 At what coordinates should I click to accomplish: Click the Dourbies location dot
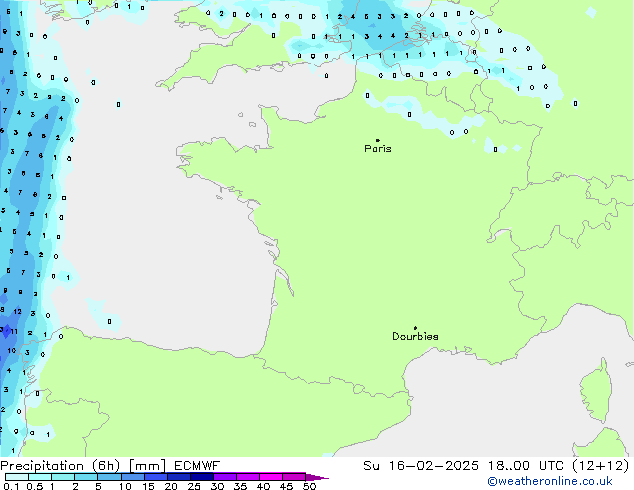415,328
